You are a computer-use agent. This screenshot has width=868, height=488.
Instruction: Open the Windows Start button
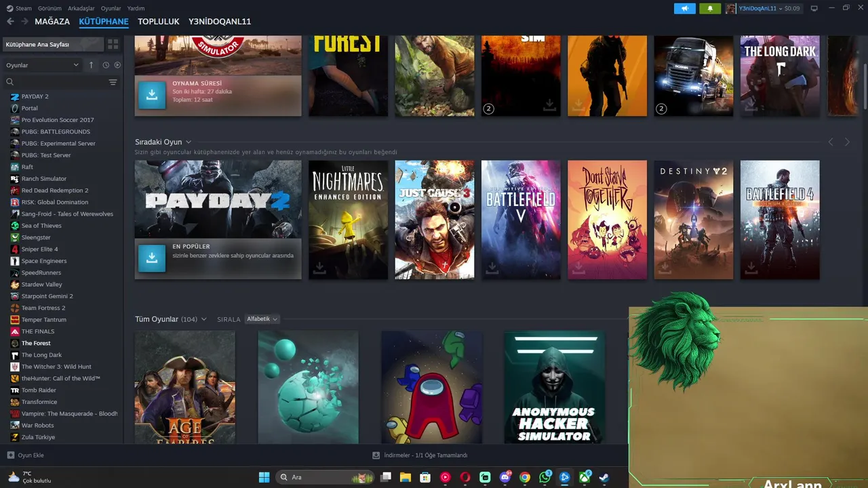coord(264,477)
